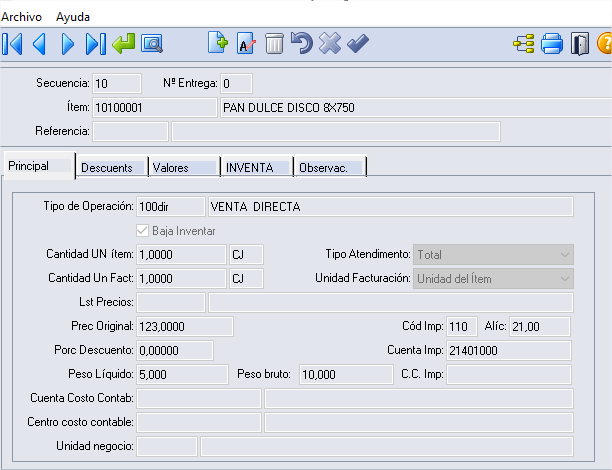Toggle the Baja Inventar checkbox
Screen dimensions: 612x470
[142, 231]
